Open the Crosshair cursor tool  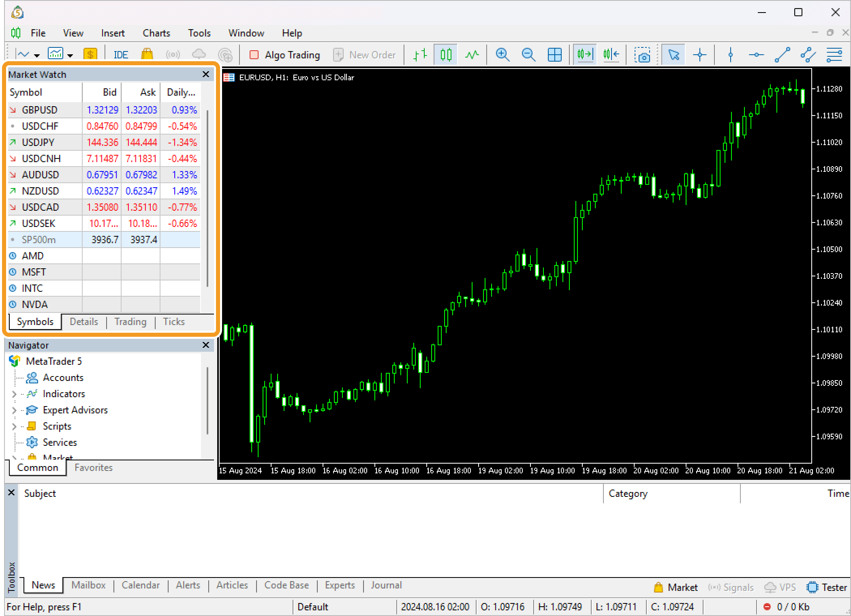pyautogui.click(x=700, y=54)
